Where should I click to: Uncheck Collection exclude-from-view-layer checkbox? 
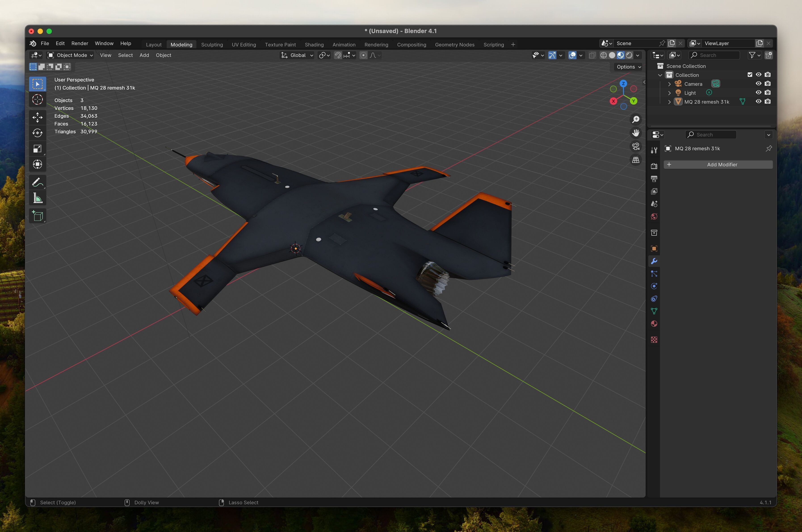click(750, 75)
